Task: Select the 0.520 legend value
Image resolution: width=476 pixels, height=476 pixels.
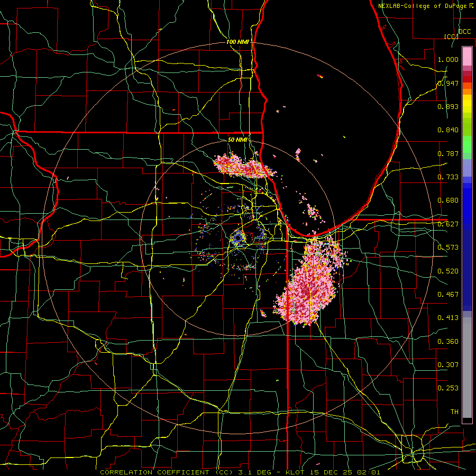Action: [x=448, y=271]
